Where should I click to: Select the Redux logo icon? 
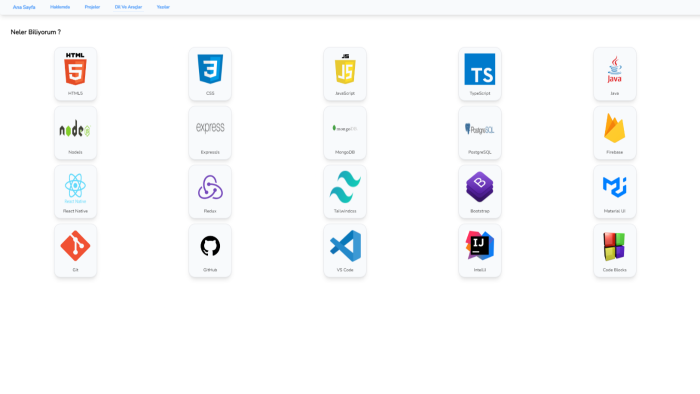[210, 187]
